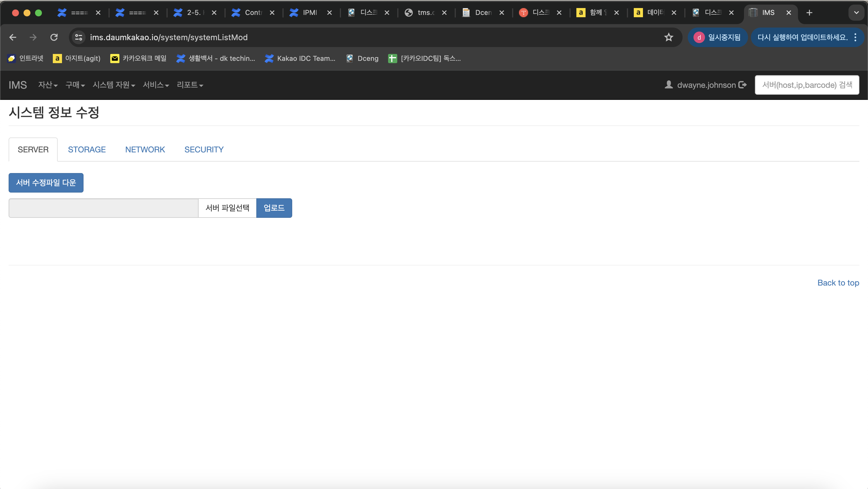Click the empty file name field
868x489 pixels.
[x=103, y=208]
